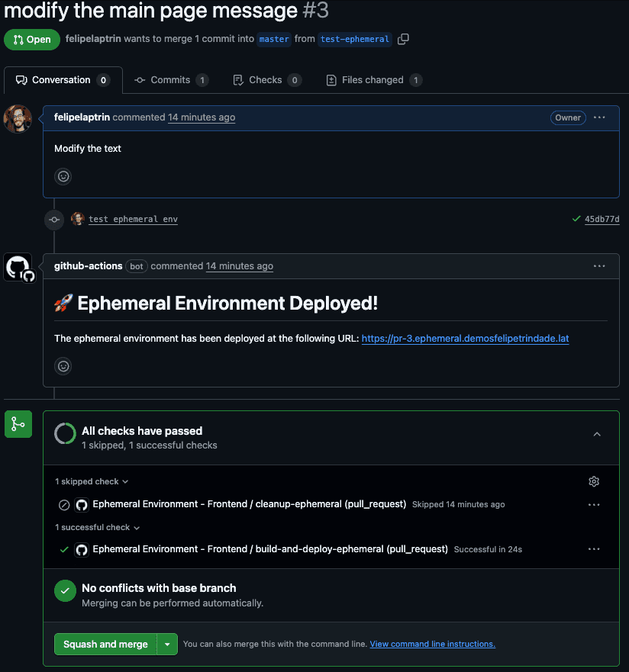Click the github-actions bot avatar

click(x=18, y=267)
